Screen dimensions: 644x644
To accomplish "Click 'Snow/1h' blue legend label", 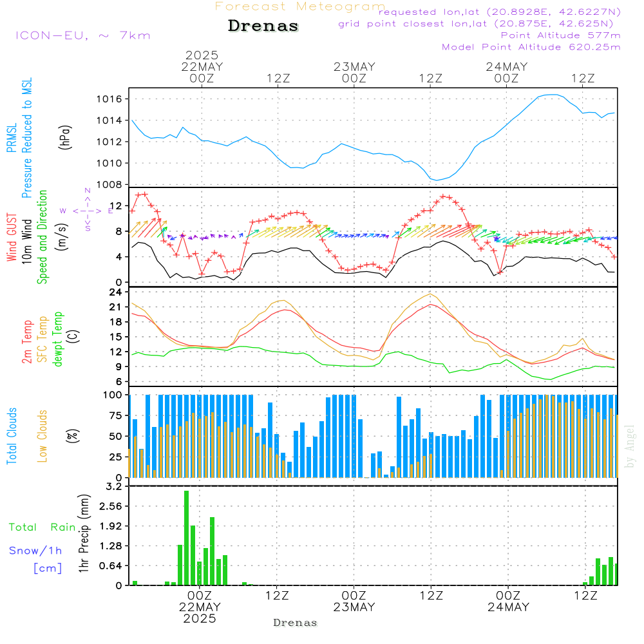I will (35, 551).
